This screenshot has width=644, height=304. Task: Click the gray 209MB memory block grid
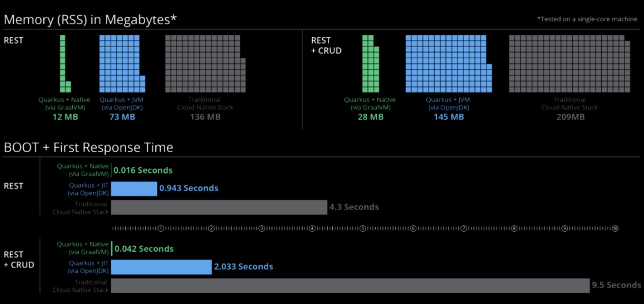[x=568, y=64]
